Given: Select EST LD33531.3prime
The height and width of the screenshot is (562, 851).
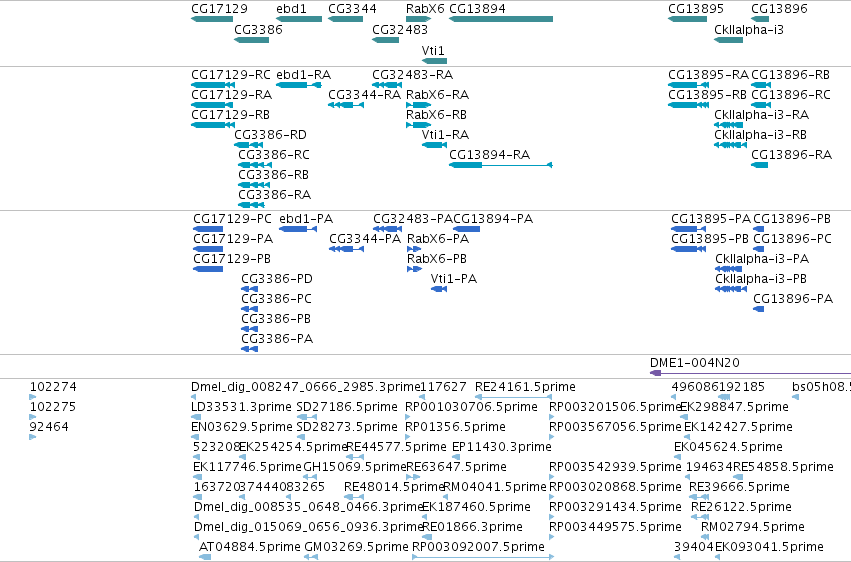Looking at the screenshot, I should pyautogui.click(x=196, y=417).
